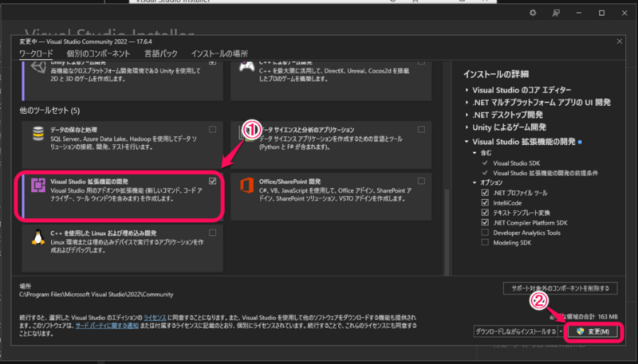Expand Visual Studio のコア エディター details
The width and height of the screenshot is (638, 364).
[467, 90]
